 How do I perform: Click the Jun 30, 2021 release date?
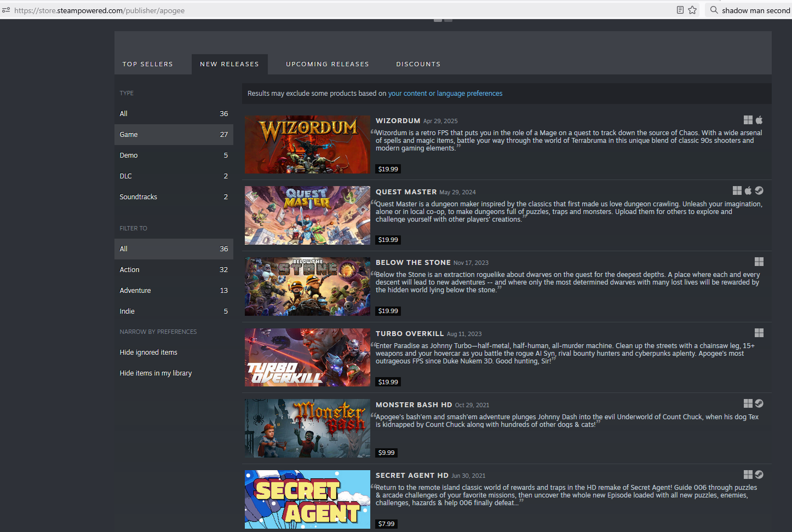click(468, 476)
